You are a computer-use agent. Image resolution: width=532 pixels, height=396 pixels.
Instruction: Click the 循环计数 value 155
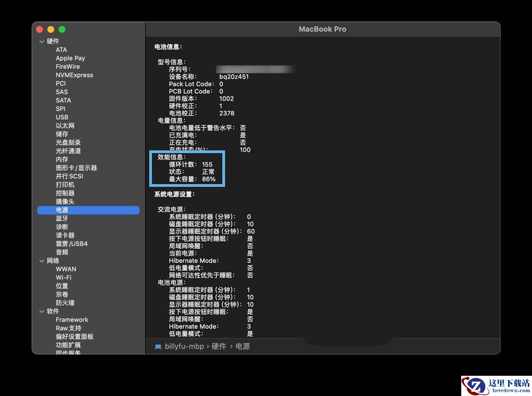pyautogui.click(x=207, y=164)
